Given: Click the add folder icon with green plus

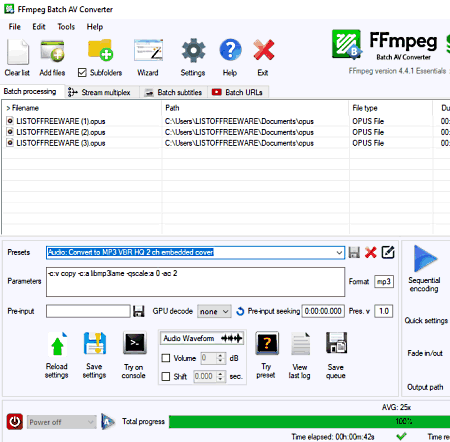Looking at the screenshot, I should [100, 50].
